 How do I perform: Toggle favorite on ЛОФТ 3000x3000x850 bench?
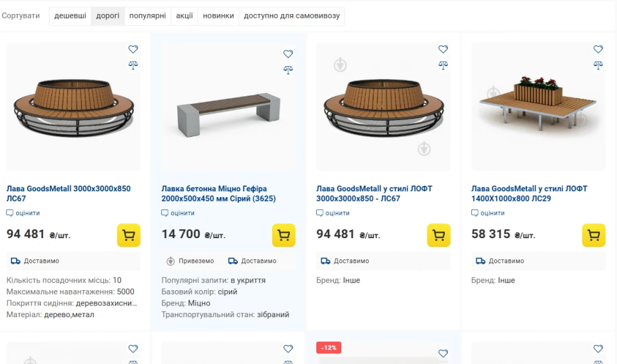click(x=443, y=49)
